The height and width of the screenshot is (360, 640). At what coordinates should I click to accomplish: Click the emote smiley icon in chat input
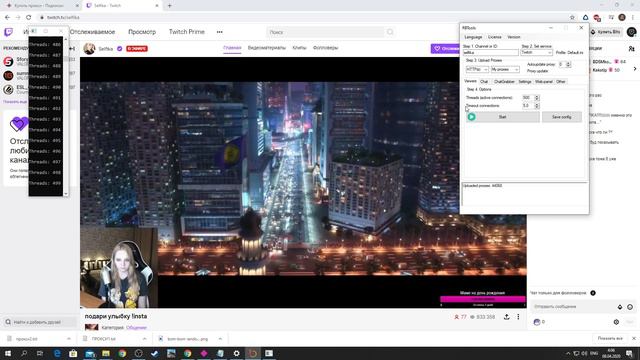[630, 307]
